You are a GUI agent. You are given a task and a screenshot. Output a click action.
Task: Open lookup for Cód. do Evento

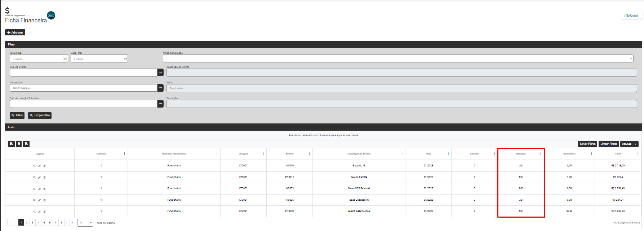(160, 73)
